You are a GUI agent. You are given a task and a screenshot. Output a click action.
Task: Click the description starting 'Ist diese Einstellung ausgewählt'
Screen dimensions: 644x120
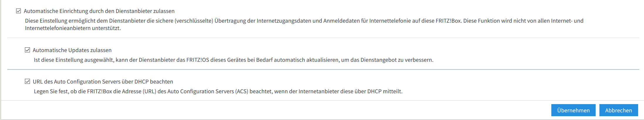point(233,60)
